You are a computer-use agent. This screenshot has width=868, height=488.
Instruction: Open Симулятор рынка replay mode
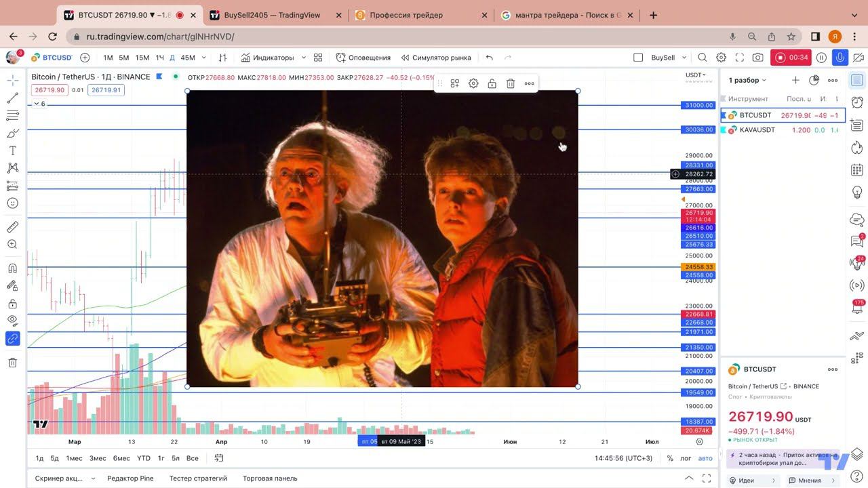[435, 58]
